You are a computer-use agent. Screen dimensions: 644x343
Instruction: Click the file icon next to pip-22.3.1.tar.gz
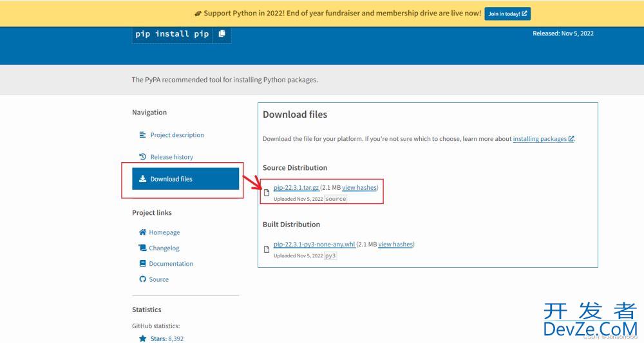pyautogui.click(x=267, y=193)
